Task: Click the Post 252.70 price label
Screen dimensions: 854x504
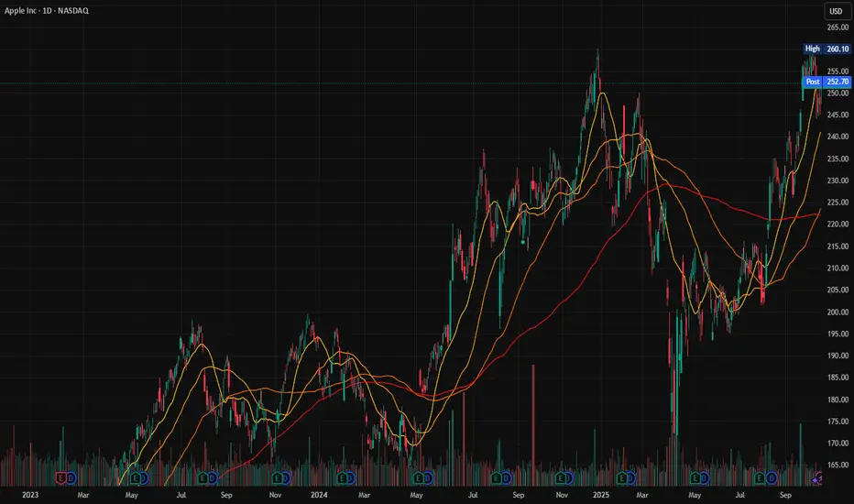Action: point(827,82)
